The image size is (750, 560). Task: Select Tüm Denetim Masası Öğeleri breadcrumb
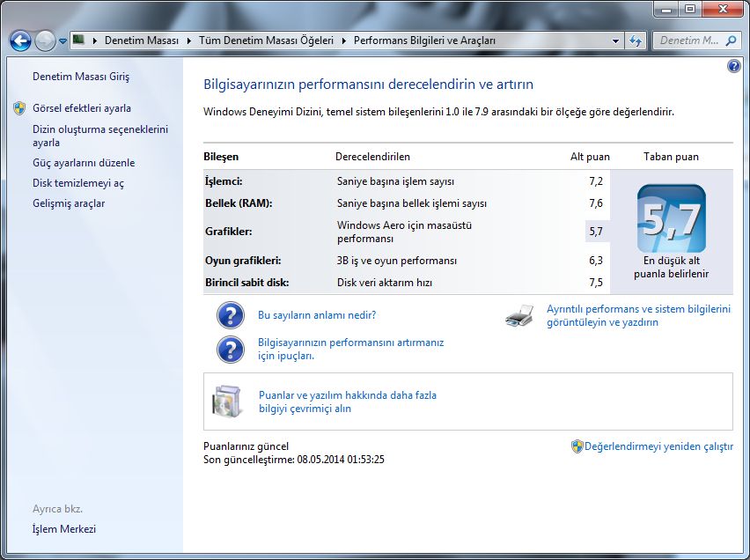click(x=267, y=41)
